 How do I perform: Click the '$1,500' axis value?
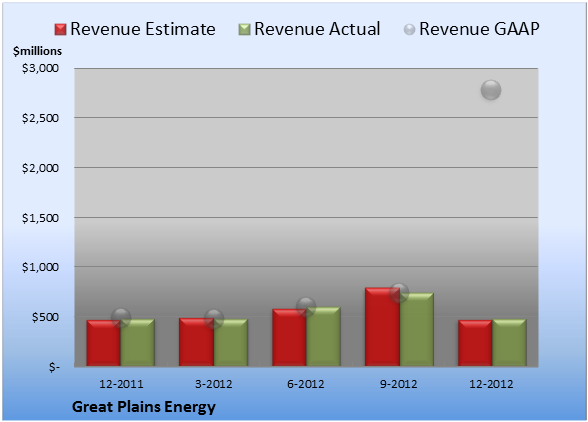(40, 218)
